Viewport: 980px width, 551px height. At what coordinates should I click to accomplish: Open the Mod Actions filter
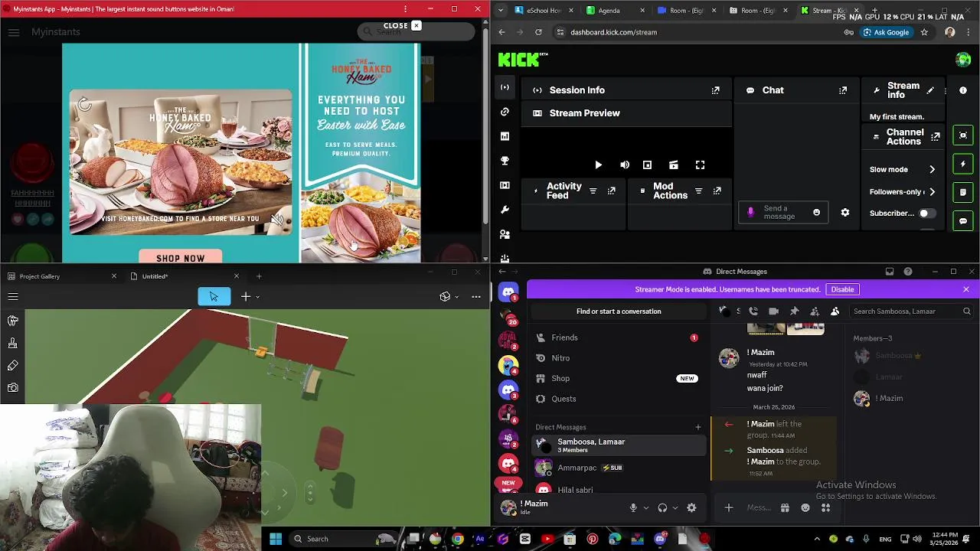pos(698,191)
